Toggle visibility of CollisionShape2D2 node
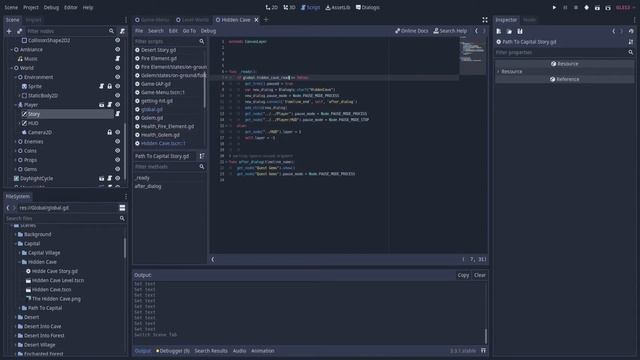Image resolution: width=640 pixels, height=360 pixels. tap(118, 40)
